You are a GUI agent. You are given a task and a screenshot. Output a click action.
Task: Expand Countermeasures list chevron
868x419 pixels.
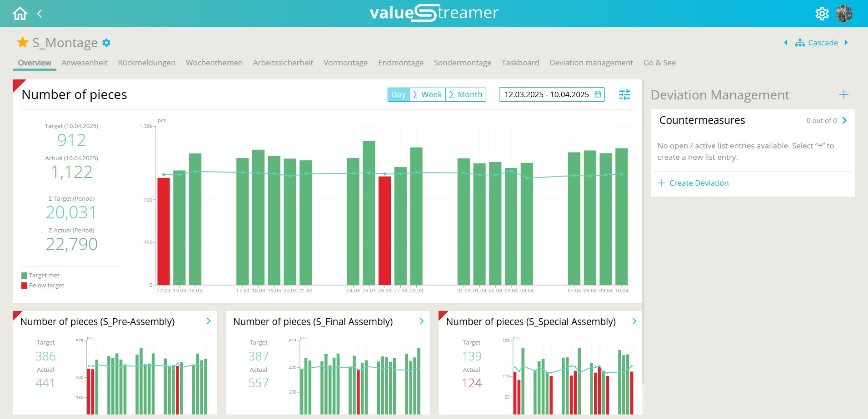pyautogui.click(x=844, y=120)
